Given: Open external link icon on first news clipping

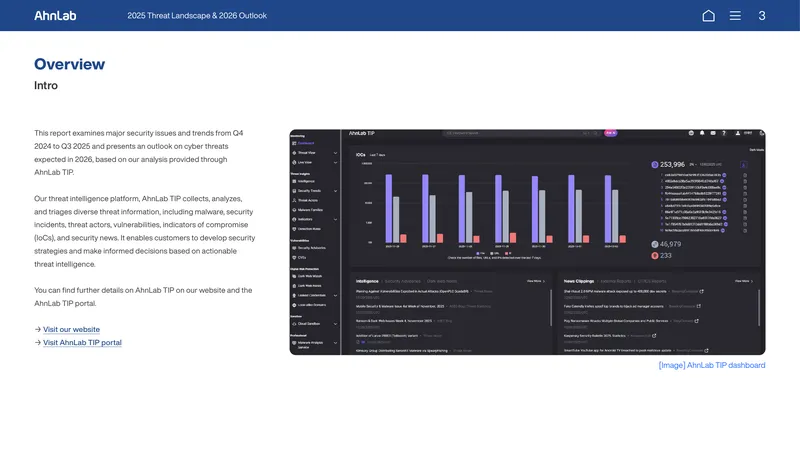Looking at the screenshot, I should (x=702, y=291).
